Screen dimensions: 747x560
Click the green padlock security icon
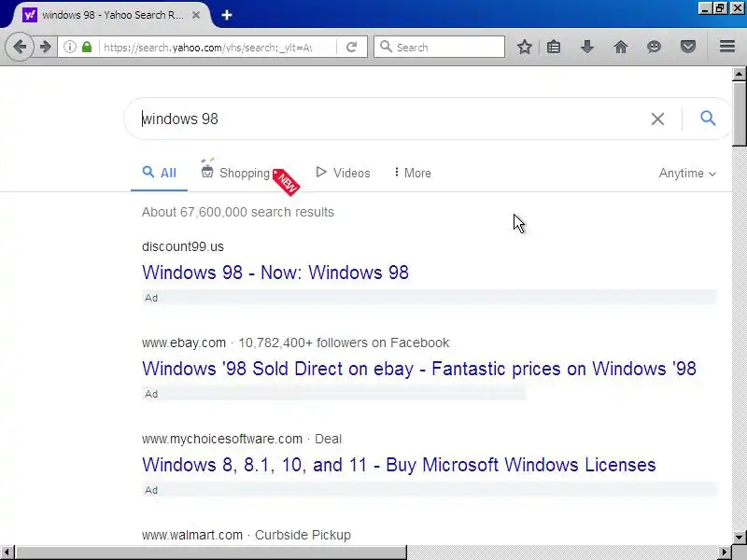point(87,47)
